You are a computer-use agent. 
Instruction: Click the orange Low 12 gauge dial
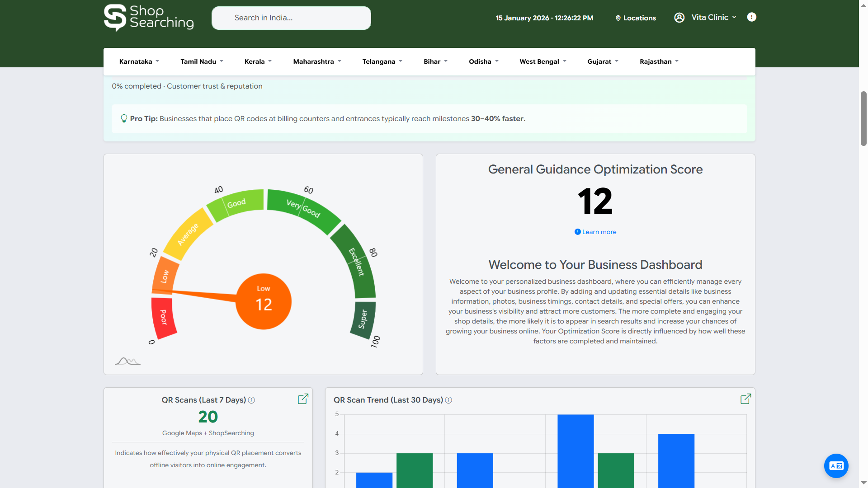tap(264, 301)
